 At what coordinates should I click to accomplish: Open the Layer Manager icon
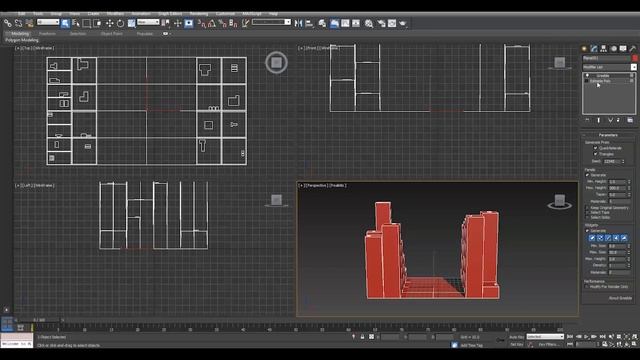coord(322,23)
